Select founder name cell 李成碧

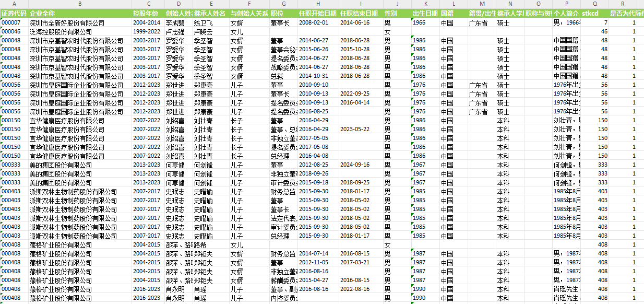[179, 23]
